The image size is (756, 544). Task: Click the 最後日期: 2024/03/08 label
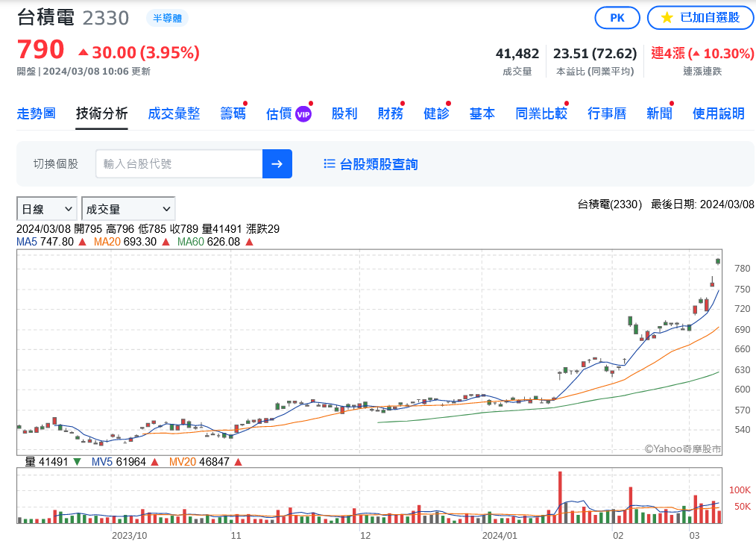(702, 204)
